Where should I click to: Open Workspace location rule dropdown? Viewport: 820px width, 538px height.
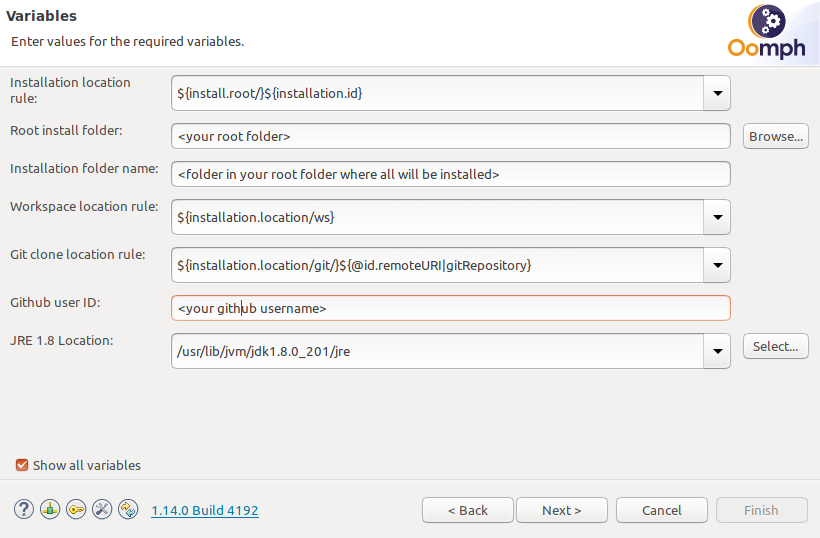[717, 216]
